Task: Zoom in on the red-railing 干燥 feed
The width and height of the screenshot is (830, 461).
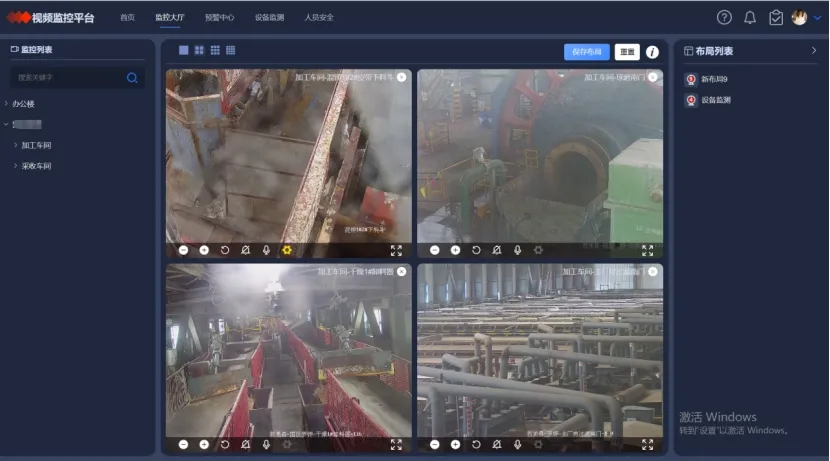Action: point(204,445)
